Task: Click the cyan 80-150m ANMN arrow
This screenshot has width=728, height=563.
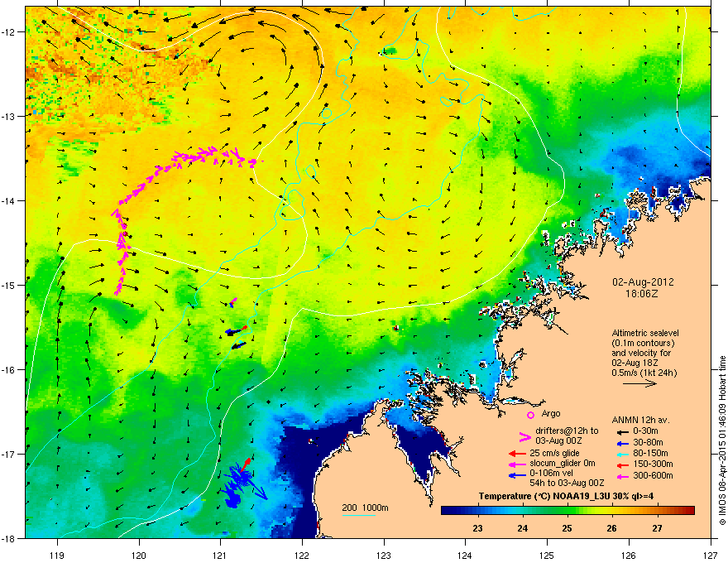Action: pos(621,454)
